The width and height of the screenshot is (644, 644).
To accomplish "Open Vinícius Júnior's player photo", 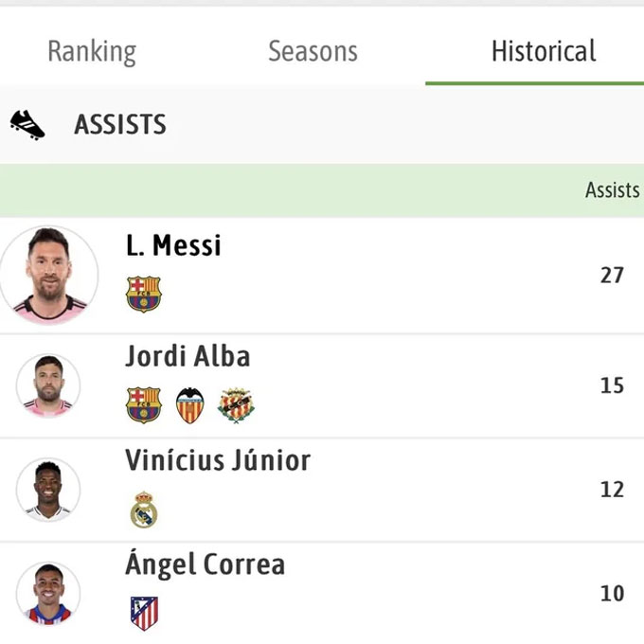I will coord(48,490).
